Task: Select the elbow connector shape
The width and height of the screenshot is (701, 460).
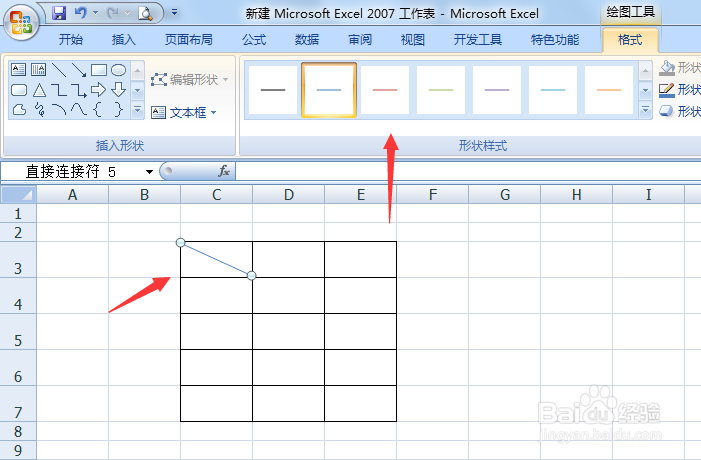Action: tap(59, 90)
